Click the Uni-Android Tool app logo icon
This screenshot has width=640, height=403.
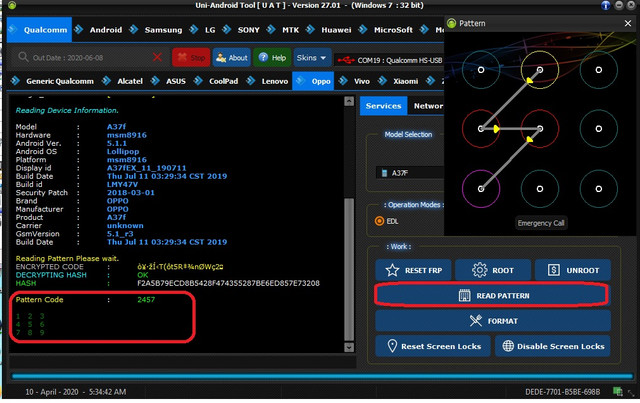click(12, 5)
